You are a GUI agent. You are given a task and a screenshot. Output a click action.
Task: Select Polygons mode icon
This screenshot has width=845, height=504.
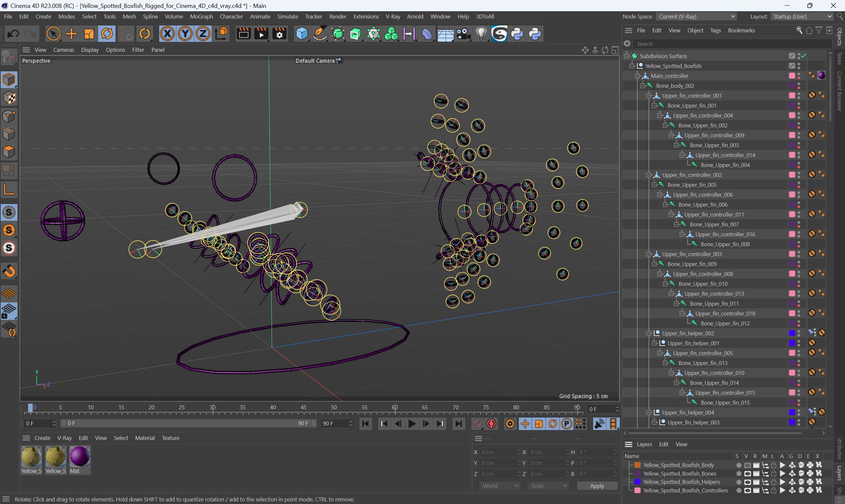point(9,152)
